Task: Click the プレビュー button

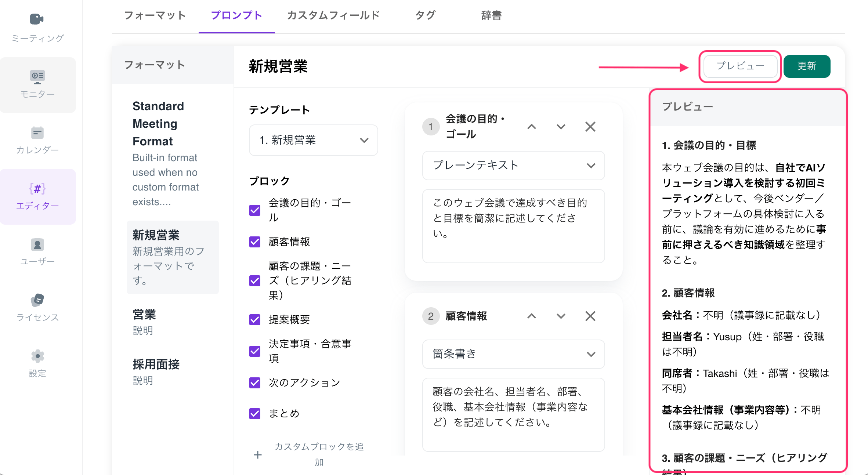Action: [740, 66]
